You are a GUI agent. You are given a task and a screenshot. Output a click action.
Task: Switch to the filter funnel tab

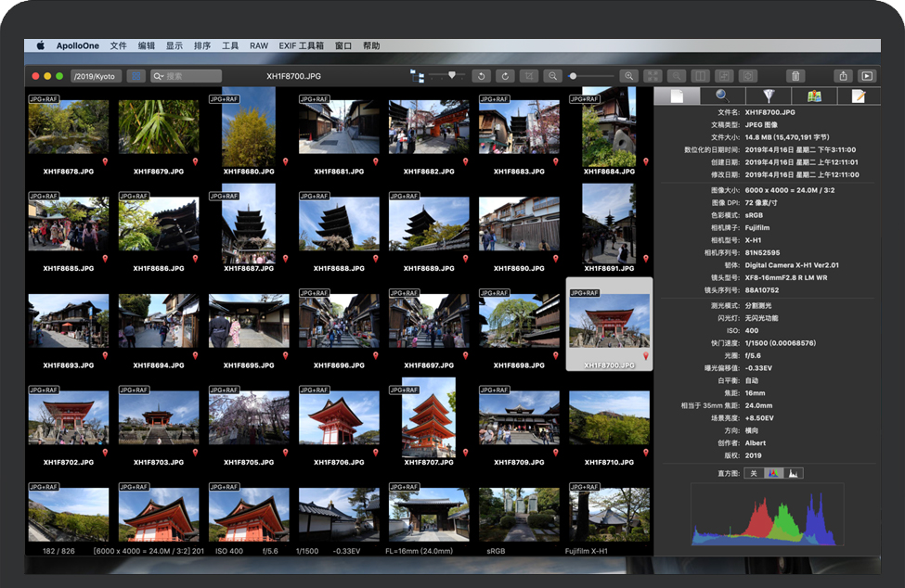[x=768, y=96]
